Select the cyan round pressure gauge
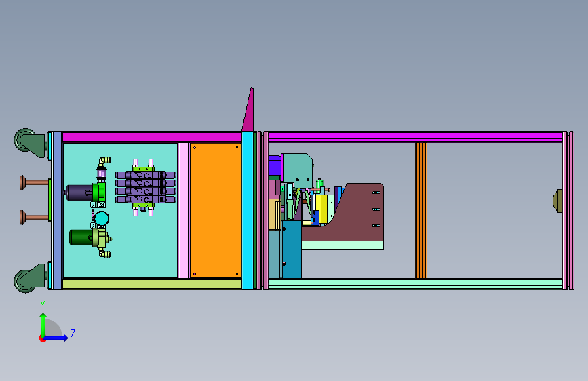588x381 pixels. [x=102, y=218]
